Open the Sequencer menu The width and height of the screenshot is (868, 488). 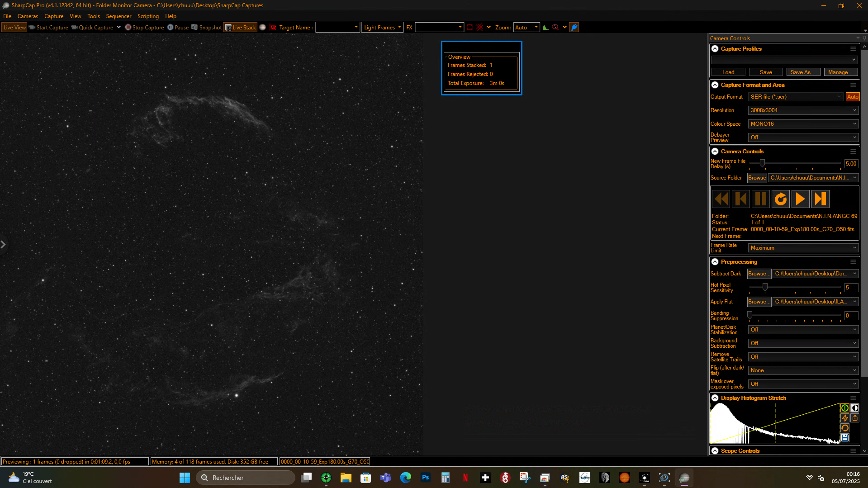click(119, 16)
